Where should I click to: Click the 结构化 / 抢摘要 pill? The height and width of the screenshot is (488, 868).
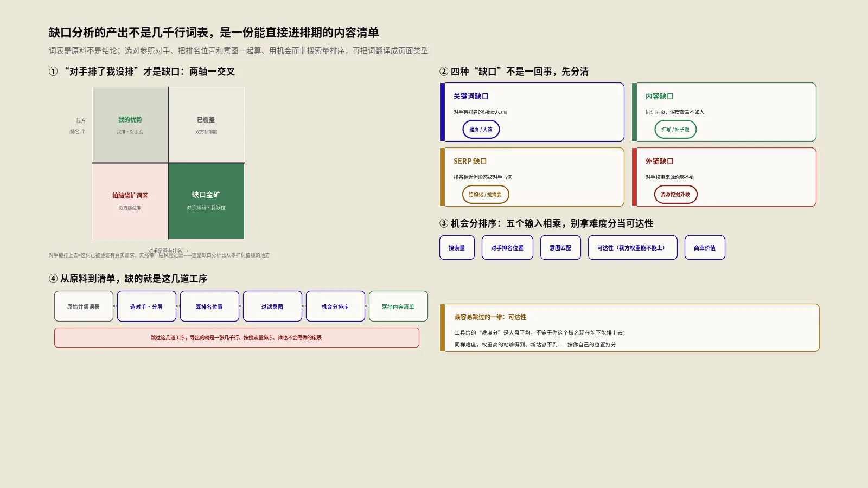click(x=486, y=195)
